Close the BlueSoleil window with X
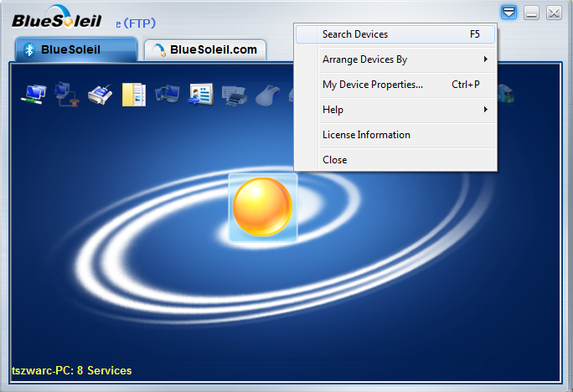 click(x=554, y=13)
